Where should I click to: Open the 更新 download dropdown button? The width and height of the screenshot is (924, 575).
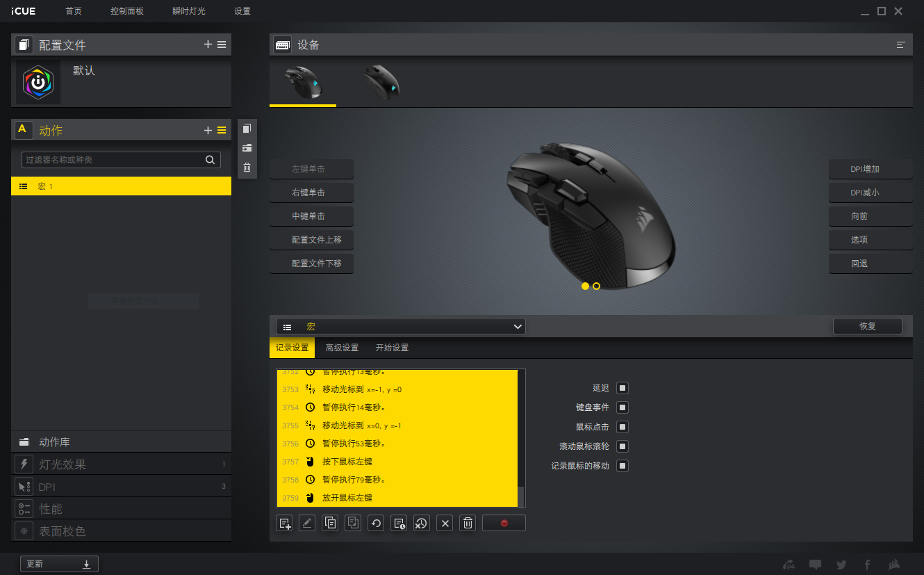[x=59, y=564]
